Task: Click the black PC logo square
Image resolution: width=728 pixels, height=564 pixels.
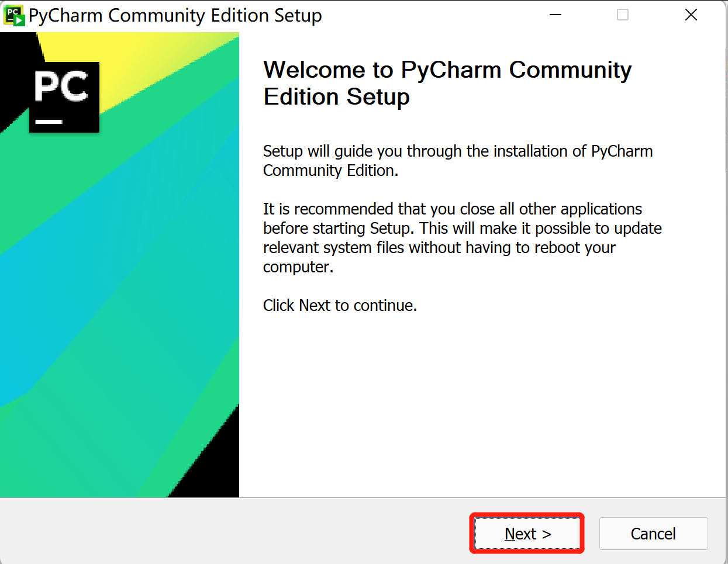Action: (64, 97)
